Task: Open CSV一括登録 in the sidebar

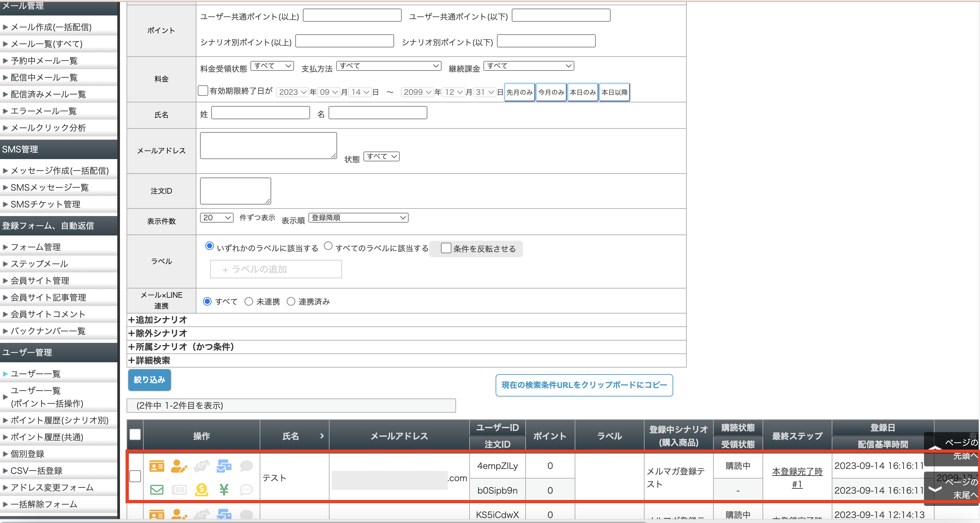Action: 37,471
